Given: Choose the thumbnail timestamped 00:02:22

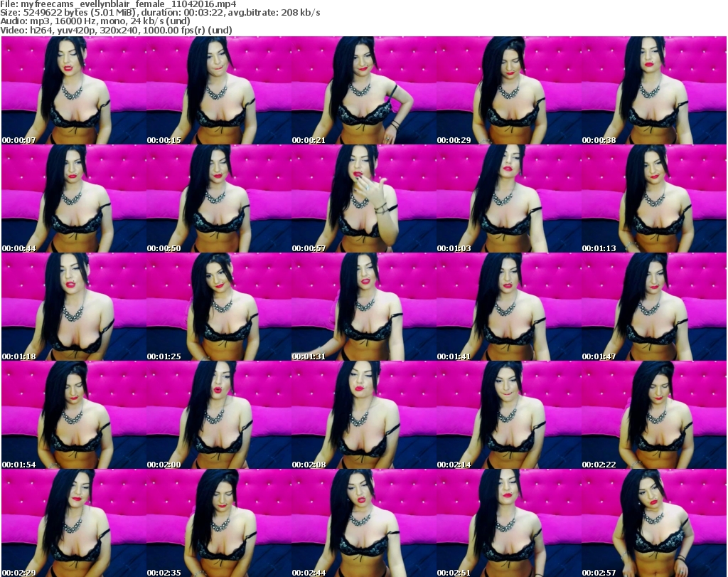Looking at the screenshot, I should point(654,415).
